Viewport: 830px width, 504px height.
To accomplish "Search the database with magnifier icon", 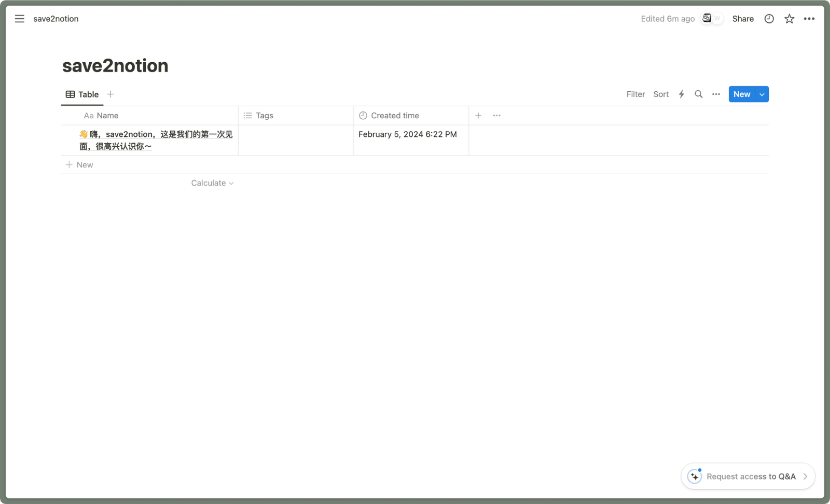I will [x=698, y=94].
